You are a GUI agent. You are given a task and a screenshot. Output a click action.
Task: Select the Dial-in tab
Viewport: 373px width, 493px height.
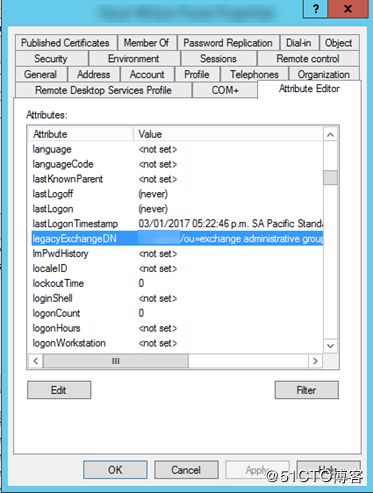(x=299, y=43)
